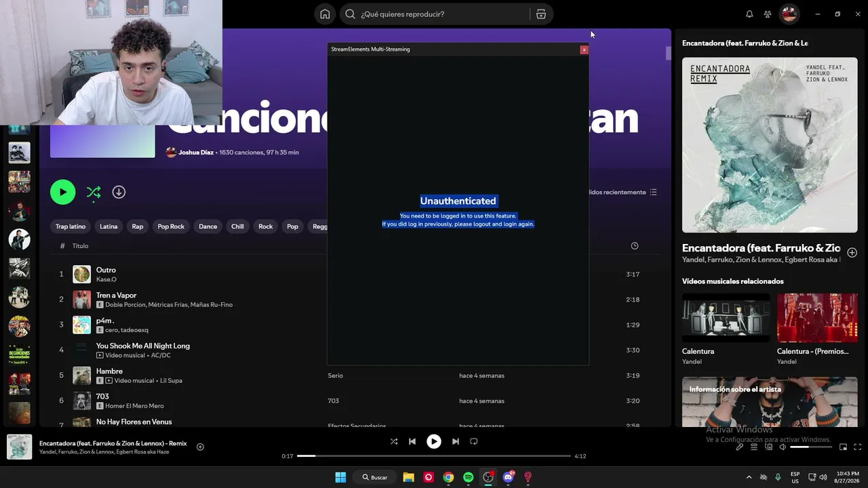The image size is (868, 488).
Task: Open Friend Activity icon in top bar
Action: tap(767, 14)
